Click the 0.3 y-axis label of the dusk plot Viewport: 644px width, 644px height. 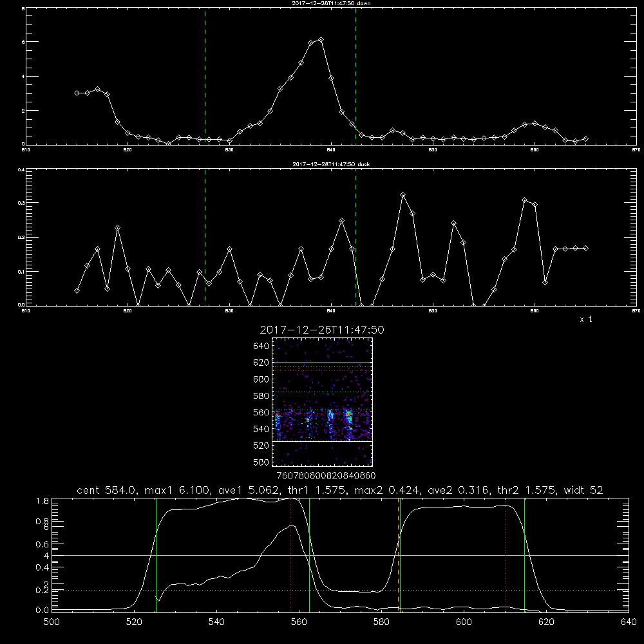pos(21,203)
